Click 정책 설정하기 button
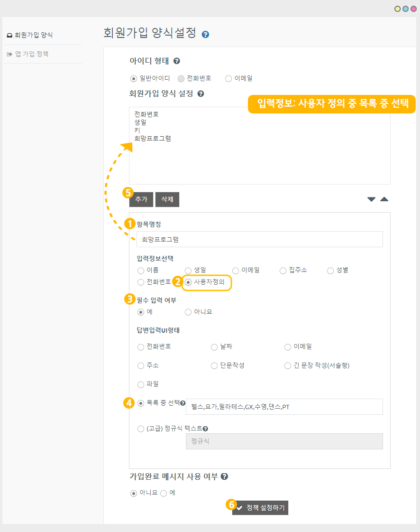420x532 pixels. coord(260,508)
